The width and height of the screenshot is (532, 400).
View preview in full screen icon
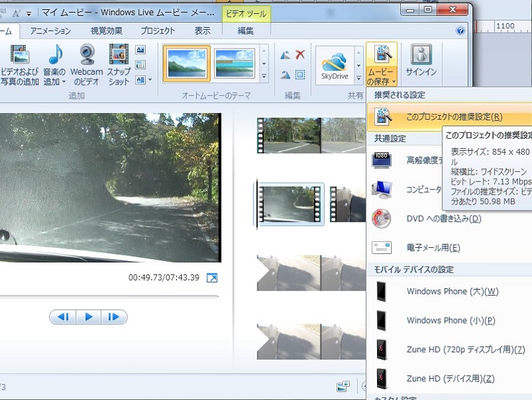coord(212,278)
